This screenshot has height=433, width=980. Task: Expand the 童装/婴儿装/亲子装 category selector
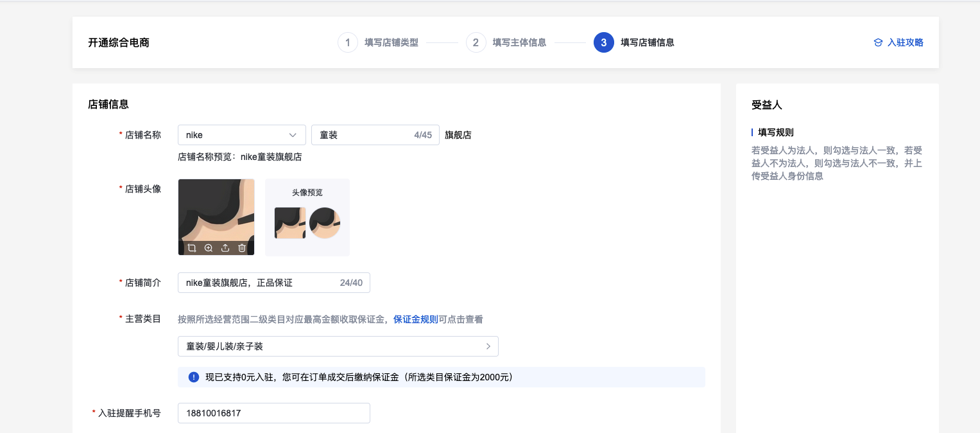338,346
